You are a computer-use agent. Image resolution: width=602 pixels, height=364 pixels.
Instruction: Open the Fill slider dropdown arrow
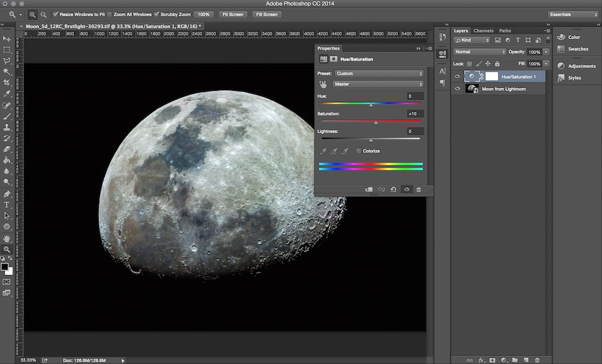547,64
